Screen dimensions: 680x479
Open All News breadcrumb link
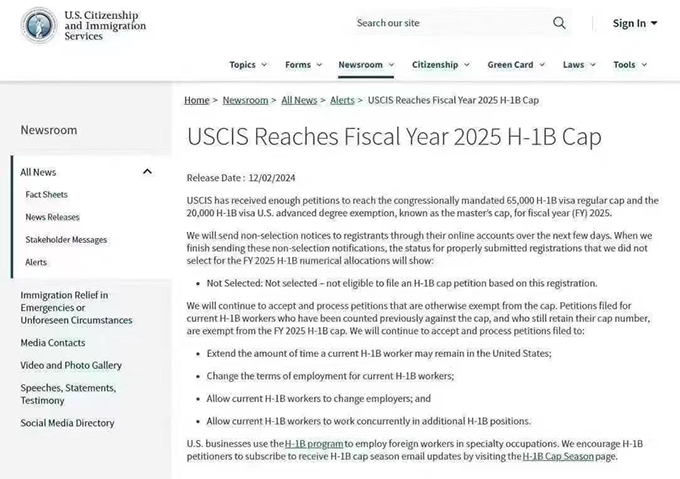(x=299, y=100)
